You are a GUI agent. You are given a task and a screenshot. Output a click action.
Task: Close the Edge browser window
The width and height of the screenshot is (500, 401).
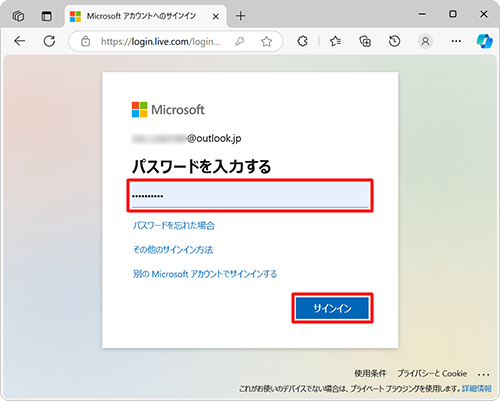point(484,14)
